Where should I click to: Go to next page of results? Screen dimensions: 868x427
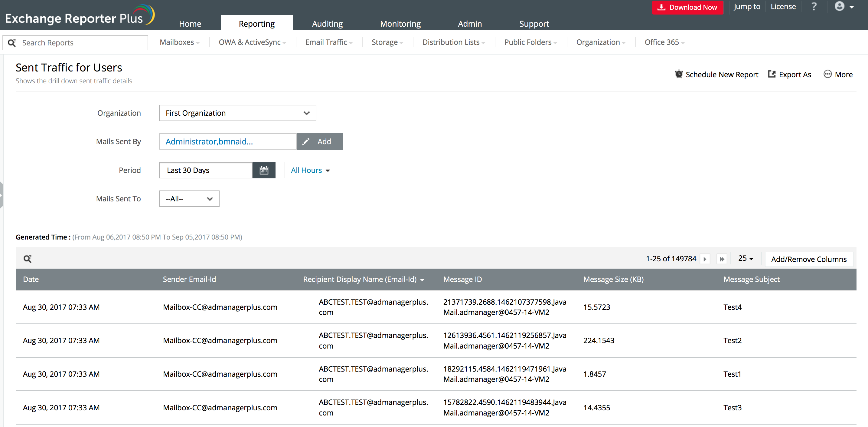[x=705, y=259]
